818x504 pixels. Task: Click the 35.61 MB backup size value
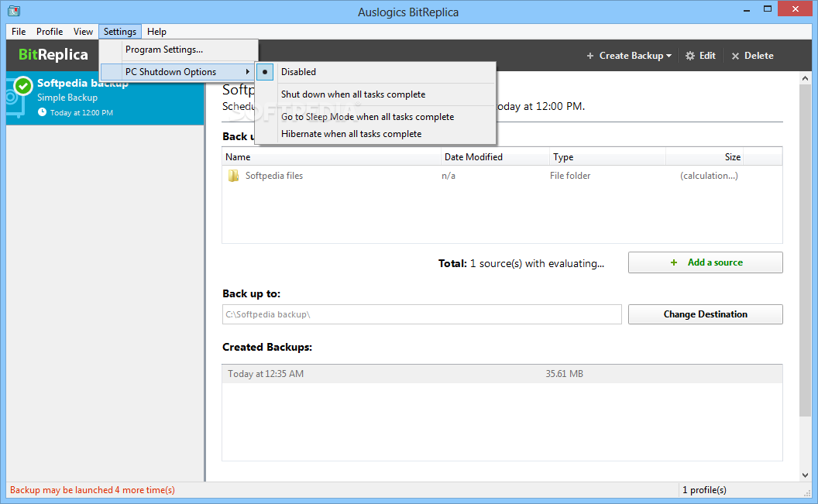tap(565, 374)
